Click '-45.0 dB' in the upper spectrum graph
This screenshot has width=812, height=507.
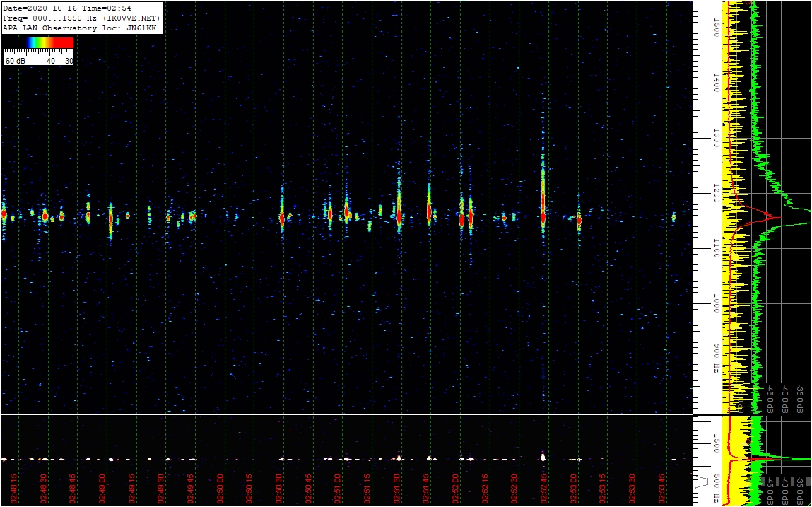point(770,398)
